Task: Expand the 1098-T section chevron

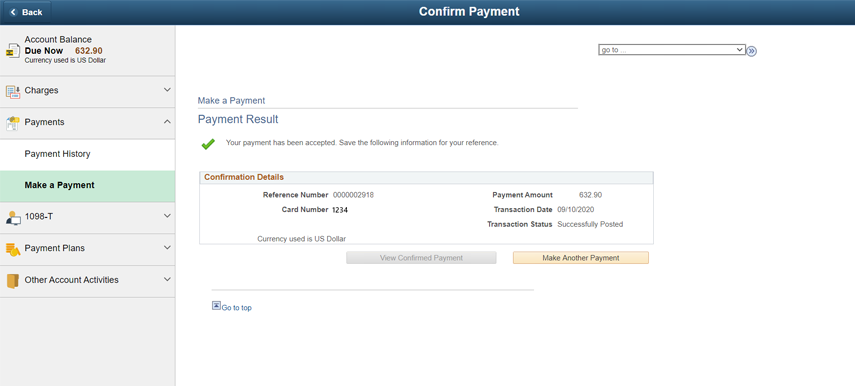Action: 167,216
